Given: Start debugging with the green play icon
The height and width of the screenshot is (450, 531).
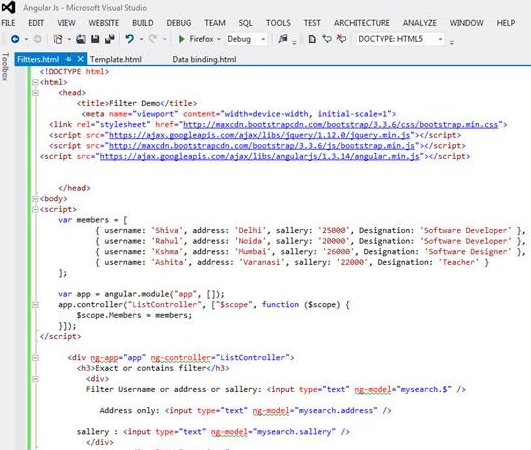Looking at the screenshot, I should click(182, 39).
